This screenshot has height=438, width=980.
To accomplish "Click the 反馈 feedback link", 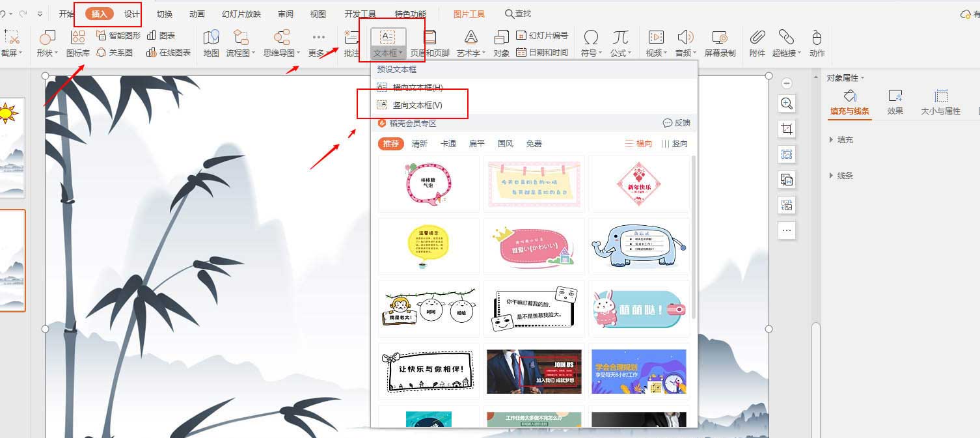I will (x=677, y=123).
